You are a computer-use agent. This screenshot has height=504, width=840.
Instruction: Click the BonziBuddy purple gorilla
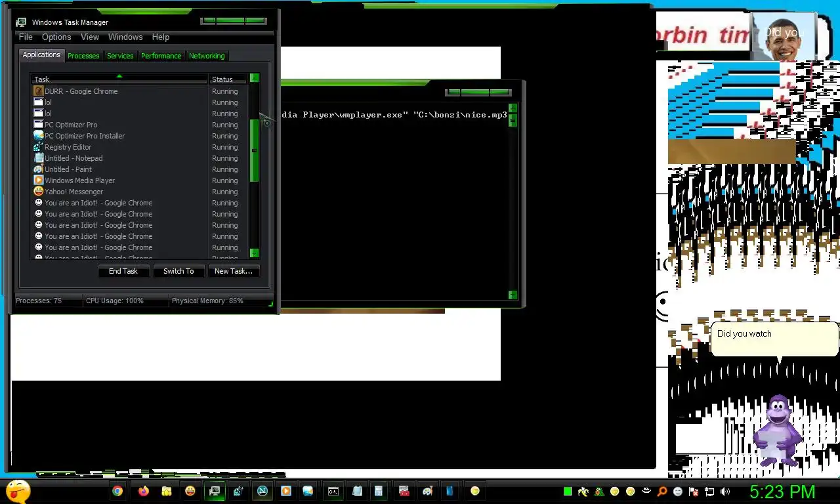tap(777, 429)
